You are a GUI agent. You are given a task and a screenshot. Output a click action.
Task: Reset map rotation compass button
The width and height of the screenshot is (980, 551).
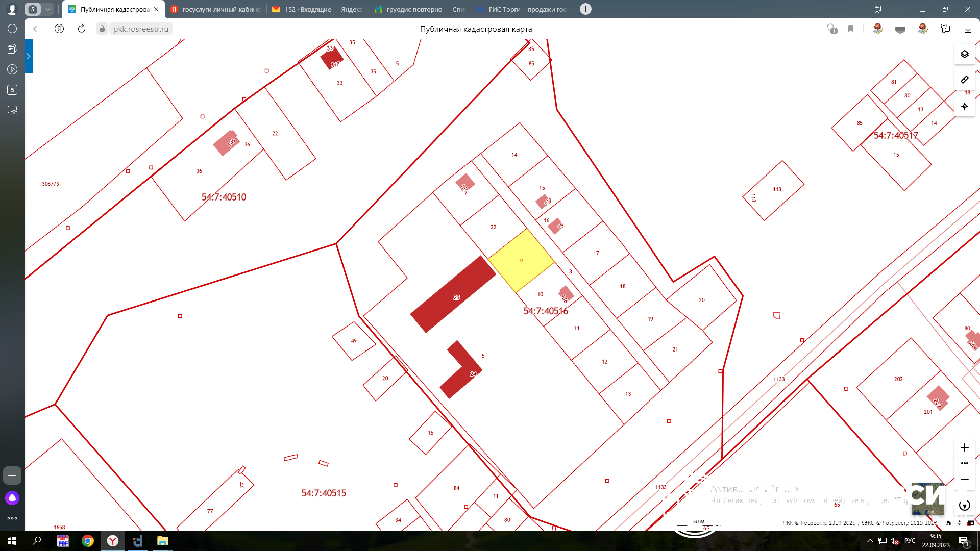click(x=964, y=505)
